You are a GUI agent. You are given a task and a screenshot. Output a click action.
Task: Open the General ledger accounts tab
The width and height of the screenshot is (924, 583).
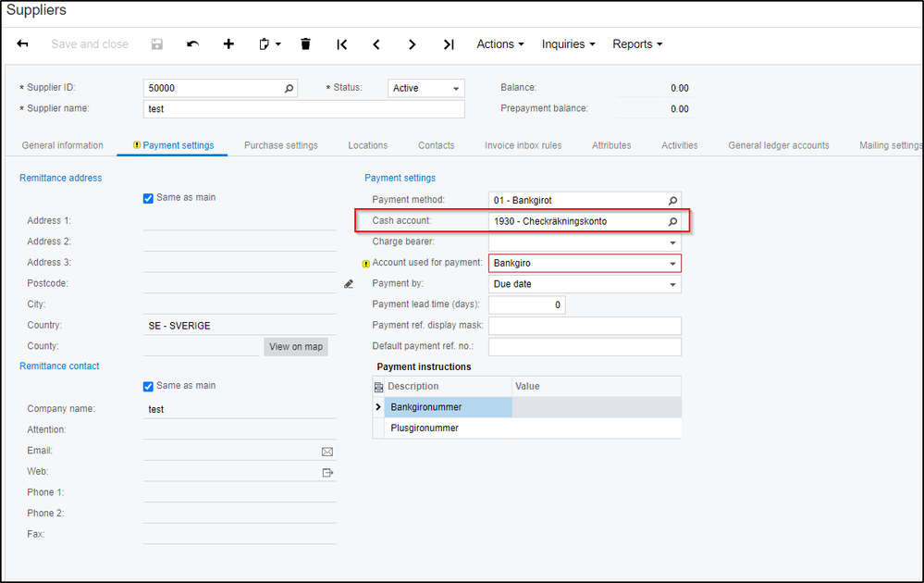point(778,145)
